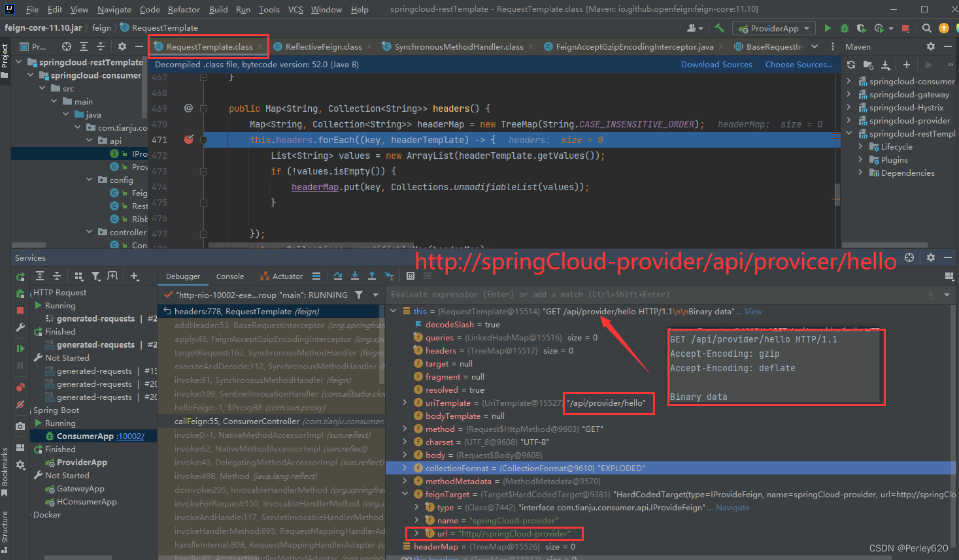The width and height of the screenshot is (959, 560).
Task: Hide the Services panel with minus icon
Action: [x=948, y=257]
